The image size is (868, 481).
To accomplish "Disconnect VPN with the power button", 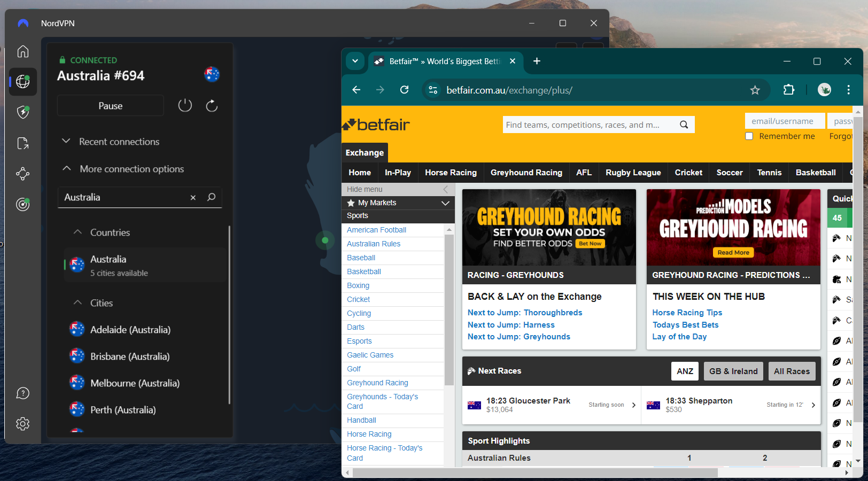I will click(x=185, y=105).
